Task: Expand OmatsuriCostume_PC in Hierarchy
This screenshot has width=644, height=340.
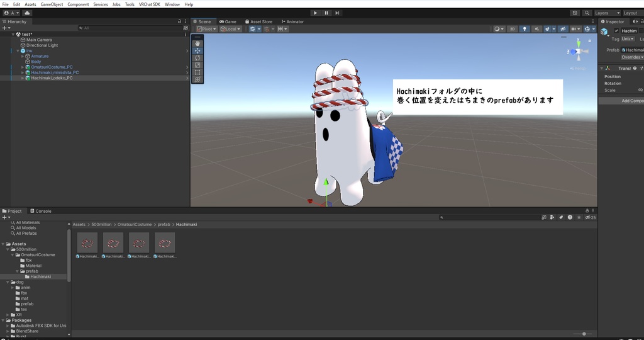Action: tap(23, 67)
